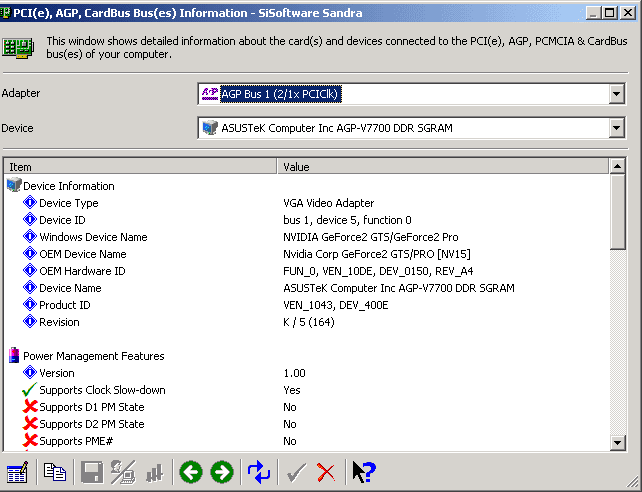Select the Device Information heading row
The width and height of the screenshot is (642, 492).
click(69, 186)
